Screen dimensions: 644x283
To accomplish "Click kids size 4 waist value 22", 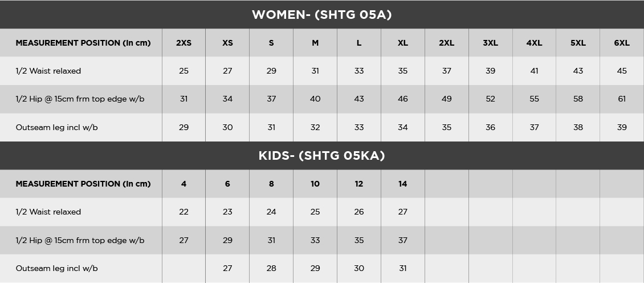I will pyautogui.click(x=184, y=212).
